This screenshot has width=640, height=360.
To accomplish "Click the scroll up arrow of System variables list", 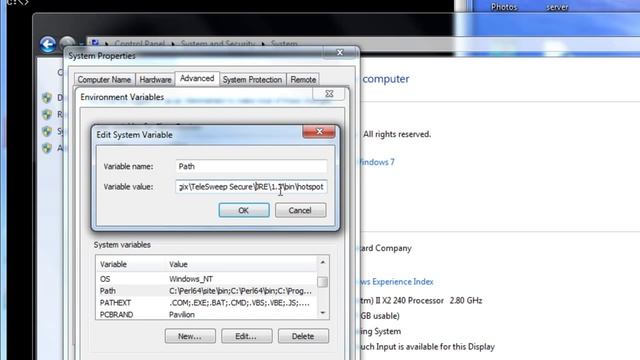I will 322,262.
